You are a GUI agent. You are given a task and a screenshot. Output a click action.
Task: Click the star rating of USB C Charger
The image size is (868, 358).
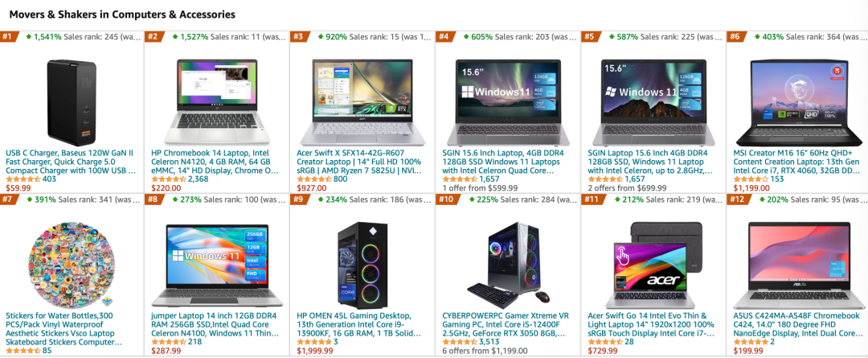point(23,179)
